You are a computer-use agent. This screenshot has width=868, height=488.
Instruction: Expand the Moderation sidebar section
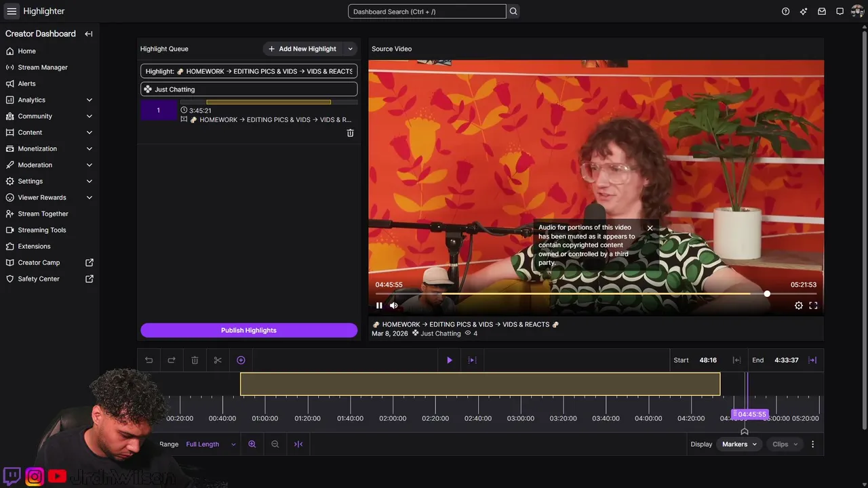coord(90,165)
